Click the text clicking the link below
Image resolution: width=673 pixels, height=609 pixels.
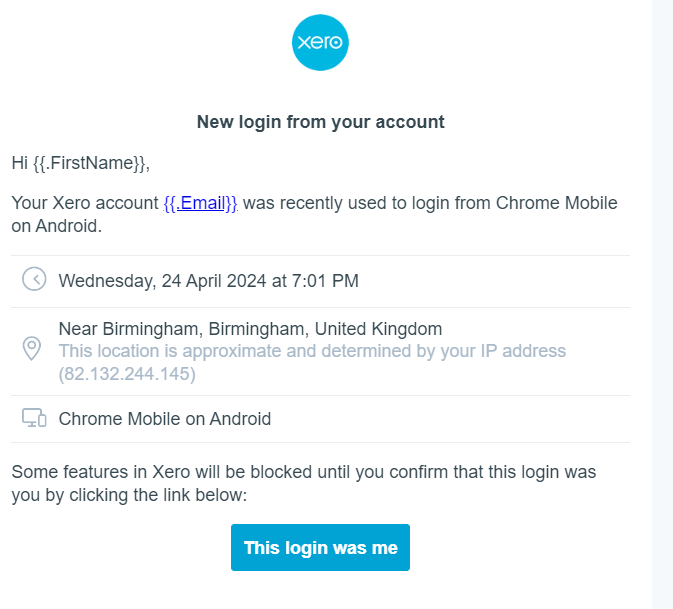tap(158, 495)
